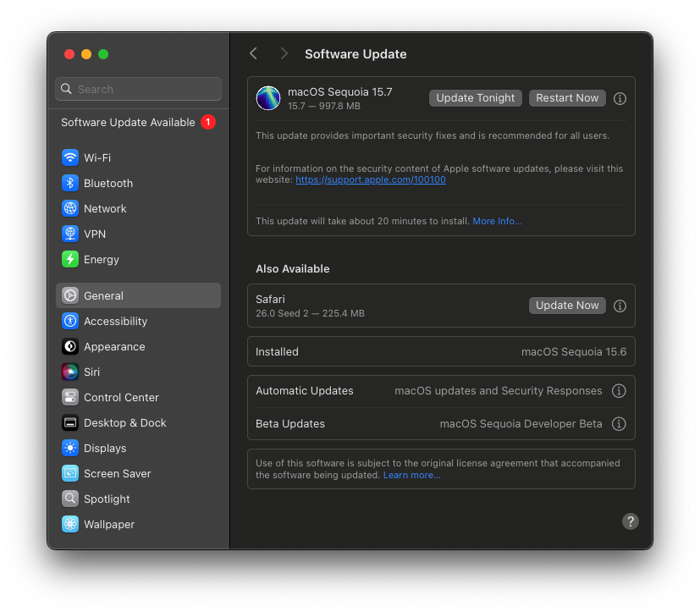
Task: Click Update Now for Safari
Action: [567, 306]
